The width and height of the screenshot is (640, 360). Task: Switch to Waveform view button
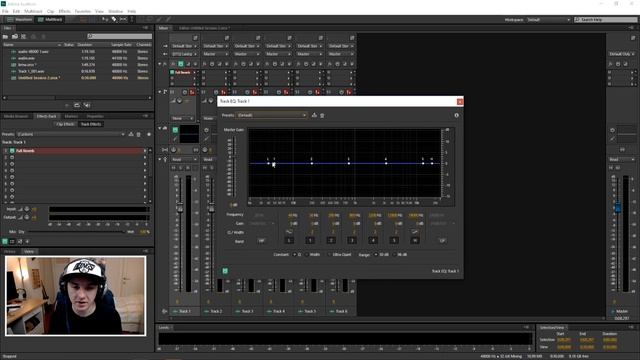(x=19, y=19)
